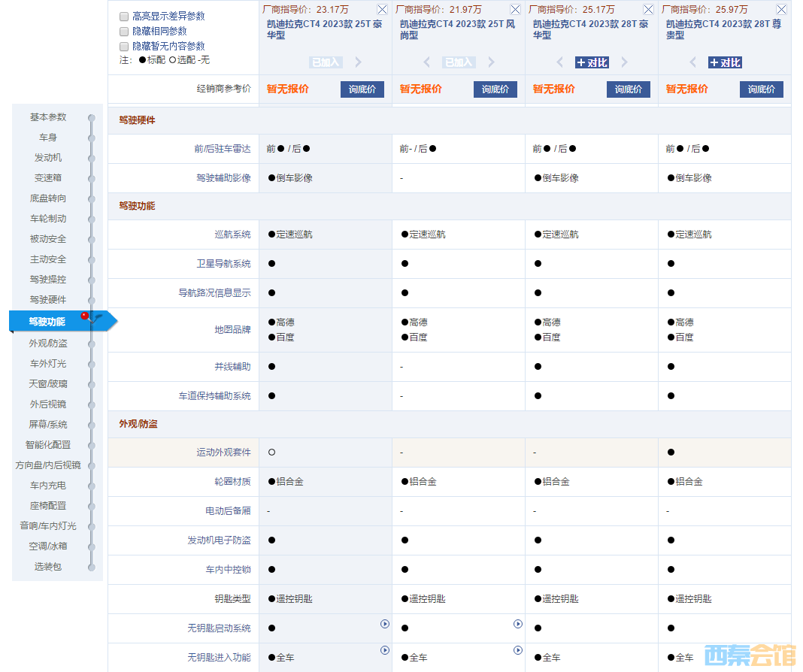Expand the 无钥匙进入功能 detail arrow for 风尚型
Screen dimensions: 803x672
pos(517,651)
